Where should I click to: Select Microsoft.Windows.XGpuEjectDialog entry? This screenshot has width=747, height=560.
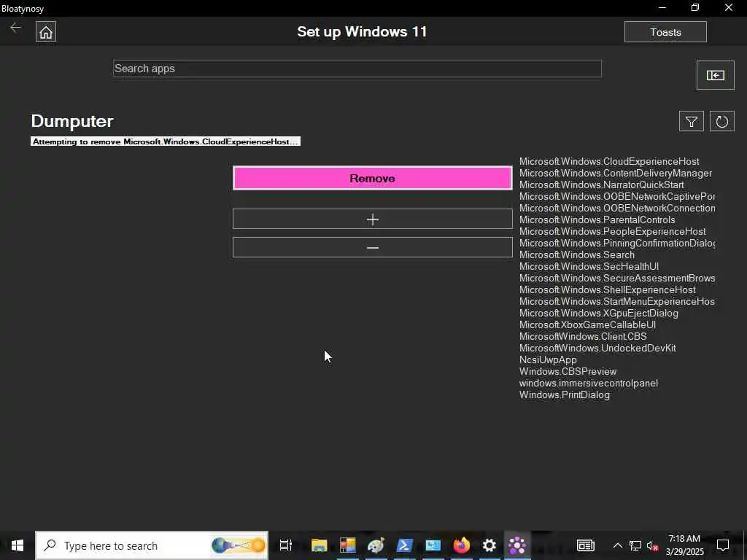pos(598,314)
